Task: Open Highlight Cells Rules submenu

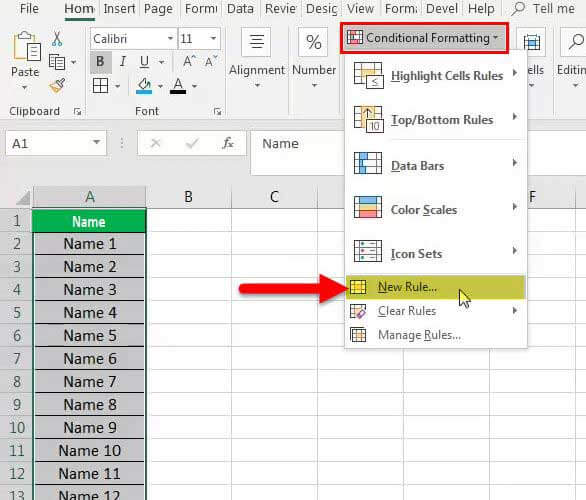Action: (436, 75)
